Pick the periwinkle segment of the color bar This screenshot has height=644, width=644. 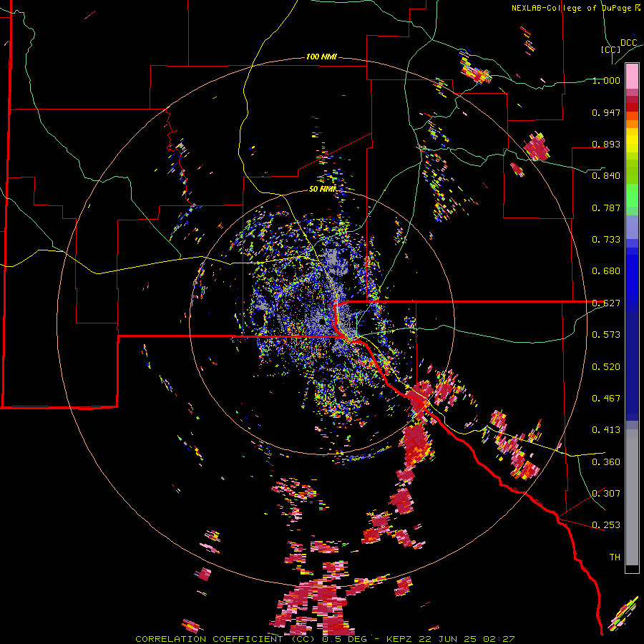(x=632, y=227)
